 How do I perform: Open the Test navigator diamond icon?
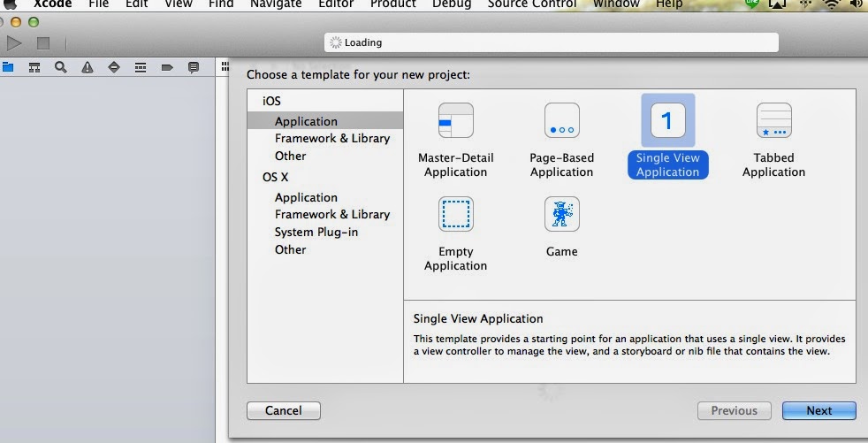(114, 67)
